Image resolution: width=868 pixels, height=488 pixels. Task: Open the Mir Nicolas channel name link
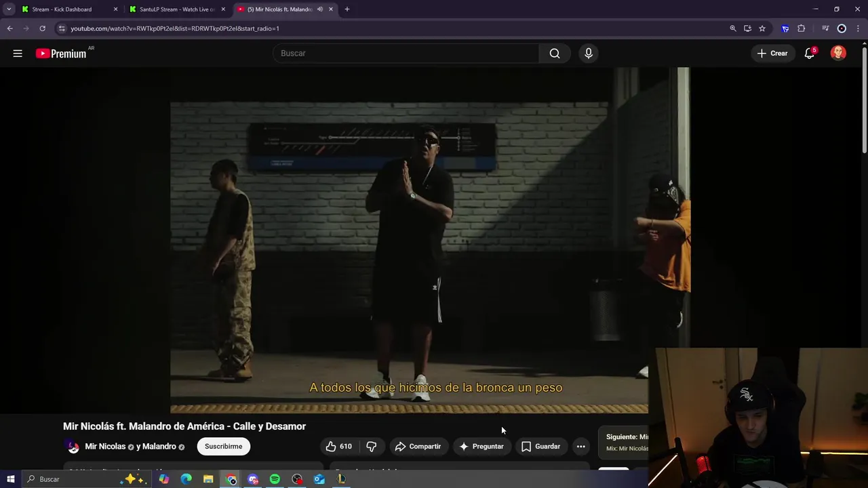[105, 447]
